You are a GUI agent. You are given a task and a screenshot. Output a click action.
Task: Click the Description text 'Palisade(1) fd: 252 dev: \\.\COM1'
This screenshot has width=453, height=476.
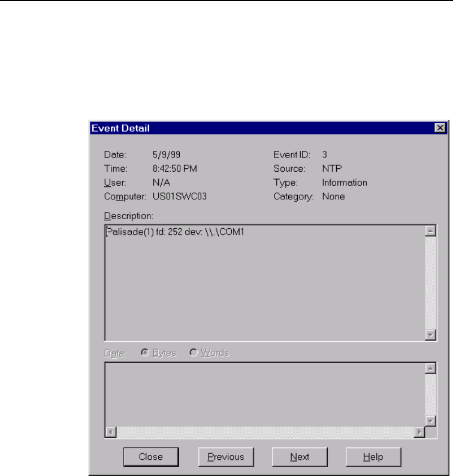pyautogui.click(x=175, y=232)
